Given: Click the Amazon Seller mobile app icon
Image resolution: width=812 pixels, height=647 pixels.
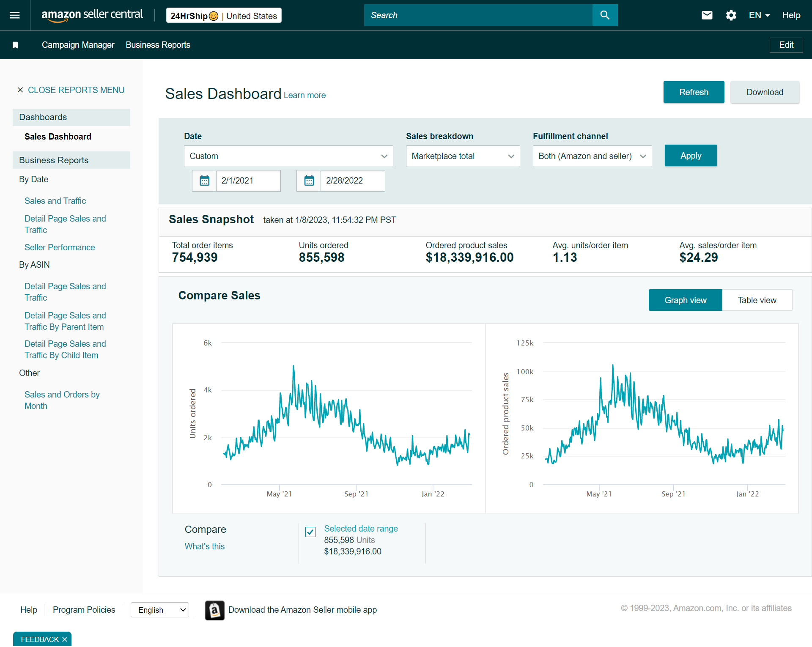Looking at the screenshot, I should pyautogui.click(x=214, y=610).
